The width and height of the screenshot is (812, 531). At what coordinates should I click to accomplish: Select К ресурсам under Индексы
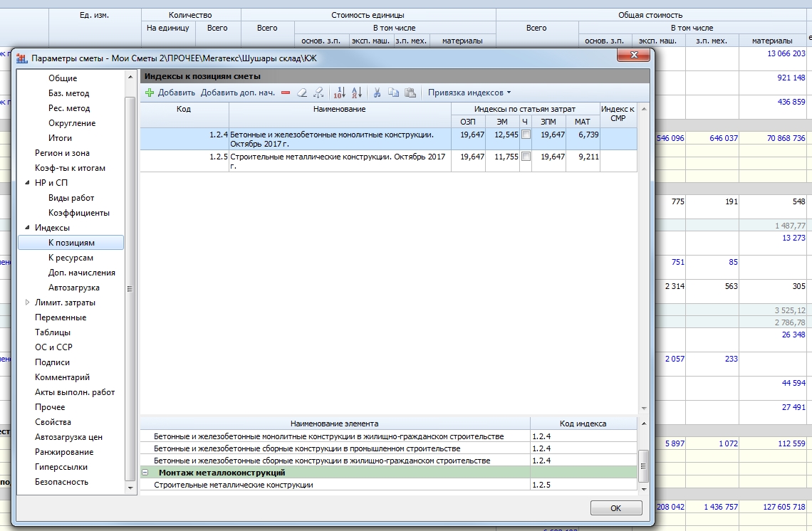point(71,258)
